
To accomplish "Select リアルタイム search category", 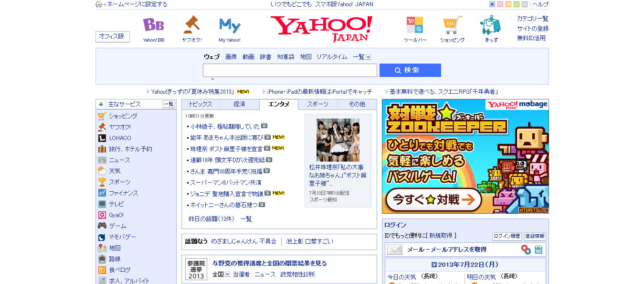I will (332, 57).
